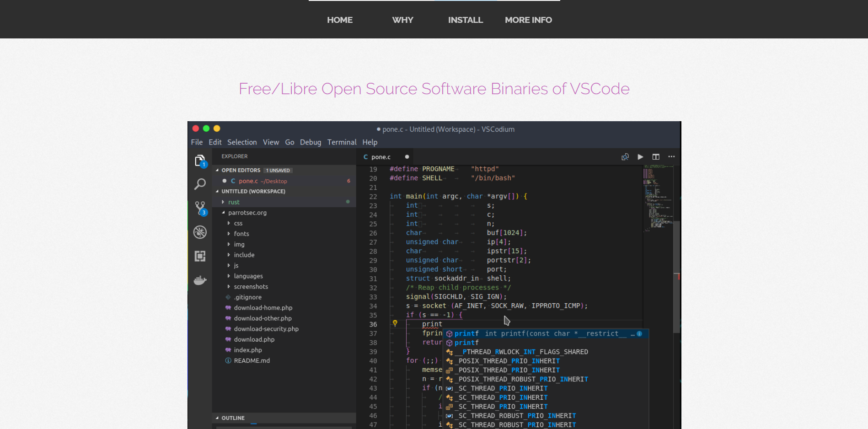Switch to the pone.c editor tab

380,157
